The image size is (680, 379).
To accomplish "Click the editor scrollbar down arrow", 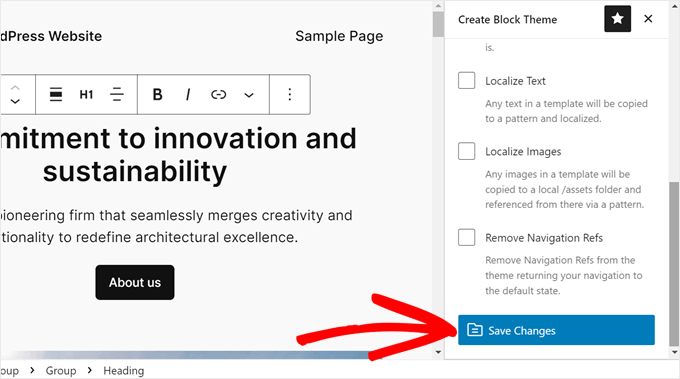I will pos(438,352).
